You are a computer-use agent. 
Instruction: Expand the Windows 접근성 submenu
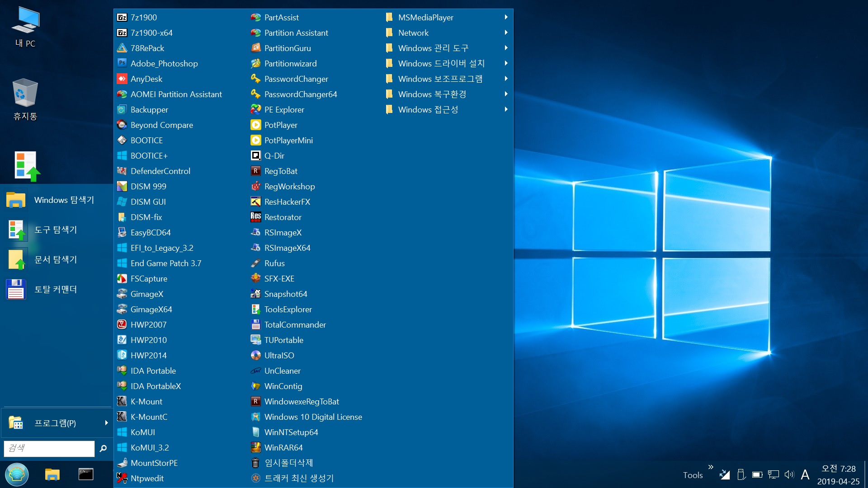click(x=506, y=109)
